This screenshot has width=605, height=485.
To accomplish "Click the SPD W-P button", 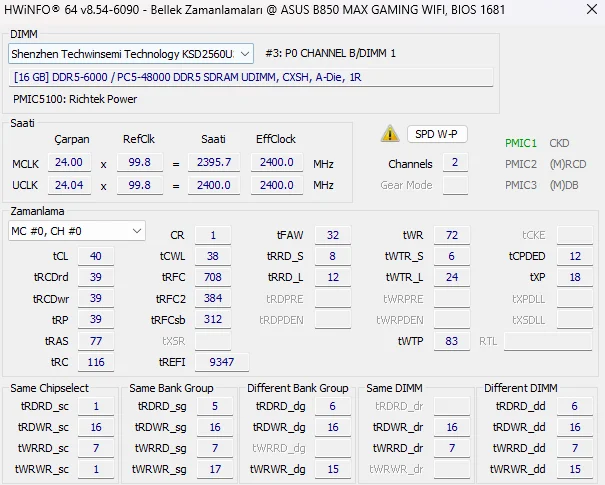I will 437,134.
